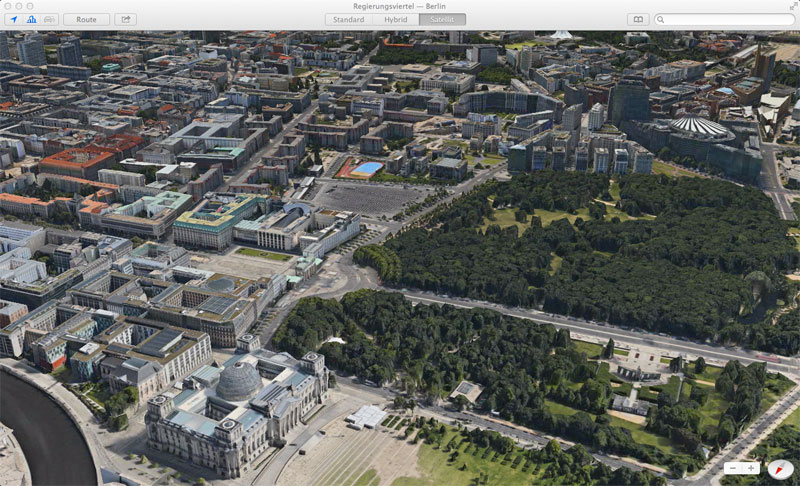Zoom out with the minus button

pos(733,468)
